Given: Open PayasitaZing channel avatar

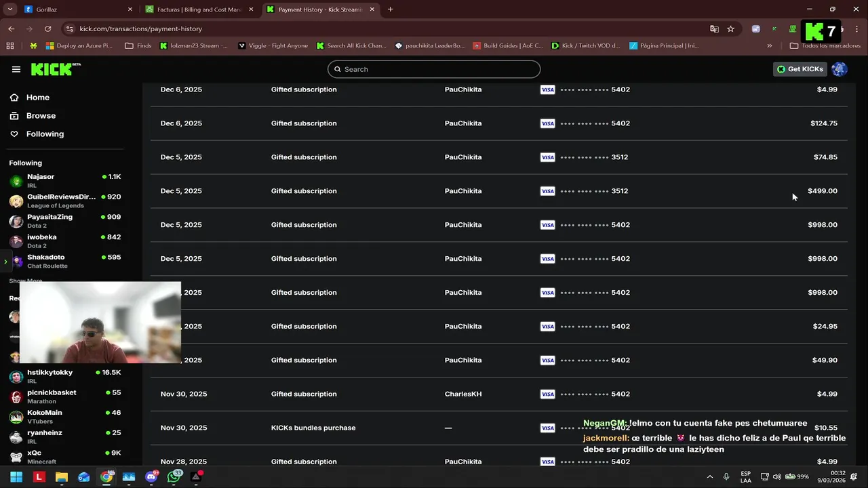Looking at the screenshot, I should pos(16,222).
